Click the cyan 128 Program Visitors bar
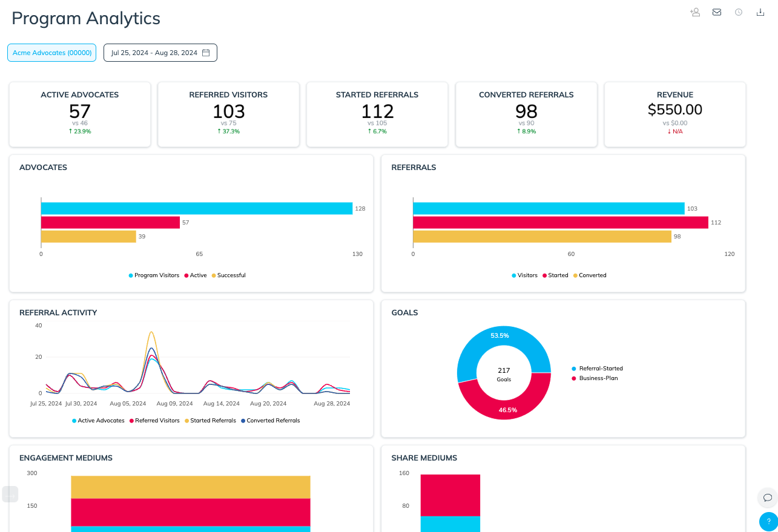 click(x=196, y=208)
